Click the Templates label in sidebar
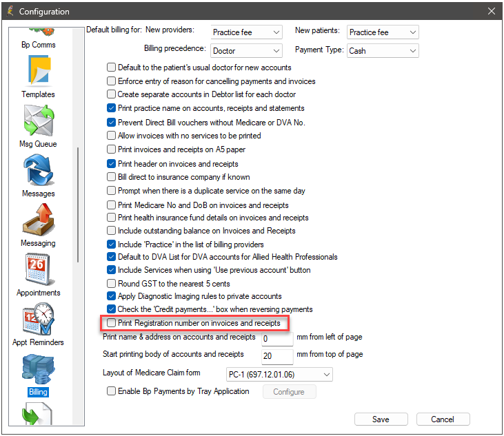The width and height of the screenshot is (504, 436). [38, 94]
